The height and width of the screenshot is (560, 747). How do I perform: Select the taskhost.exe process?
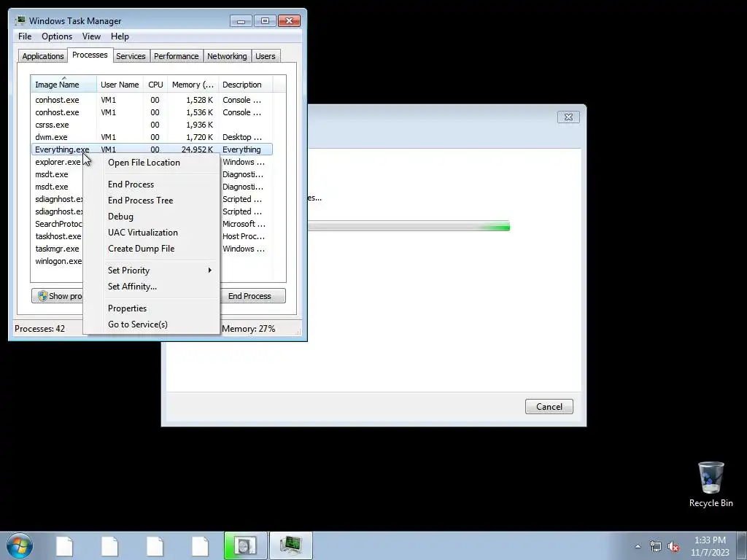pos(57,236)
